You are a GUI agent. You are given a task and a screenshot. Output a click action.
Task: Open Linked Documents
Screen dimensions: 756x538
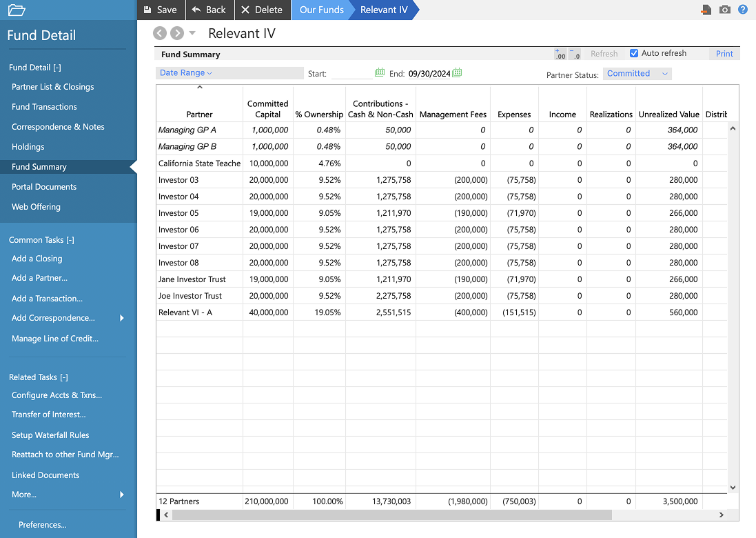coord(45,475)
